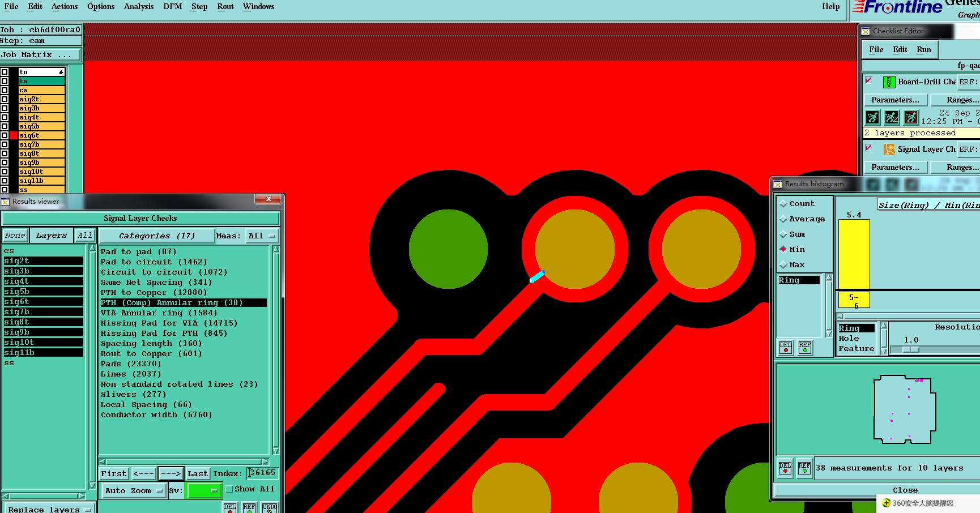This screenshot has width=980, height=513.
Task: Click the DEL icon in Results viewer
Action: pyautogui.click(x=229, y=508)
